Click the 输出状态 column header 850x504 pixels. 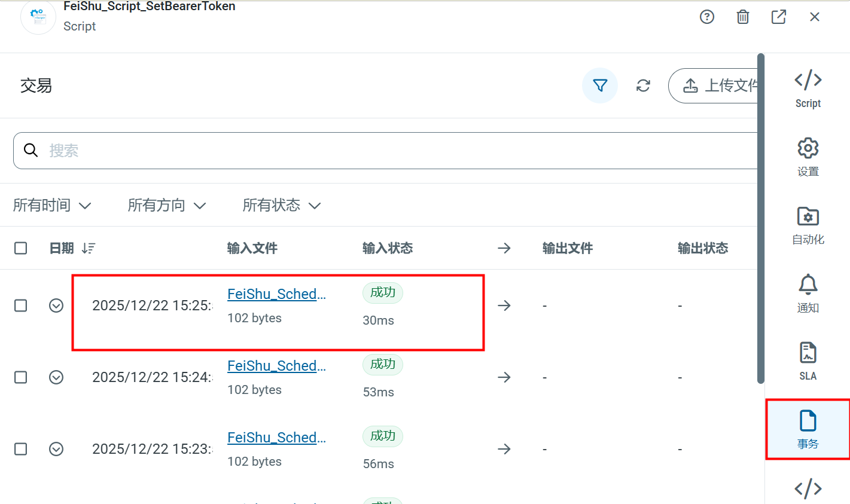pos(703,248)
